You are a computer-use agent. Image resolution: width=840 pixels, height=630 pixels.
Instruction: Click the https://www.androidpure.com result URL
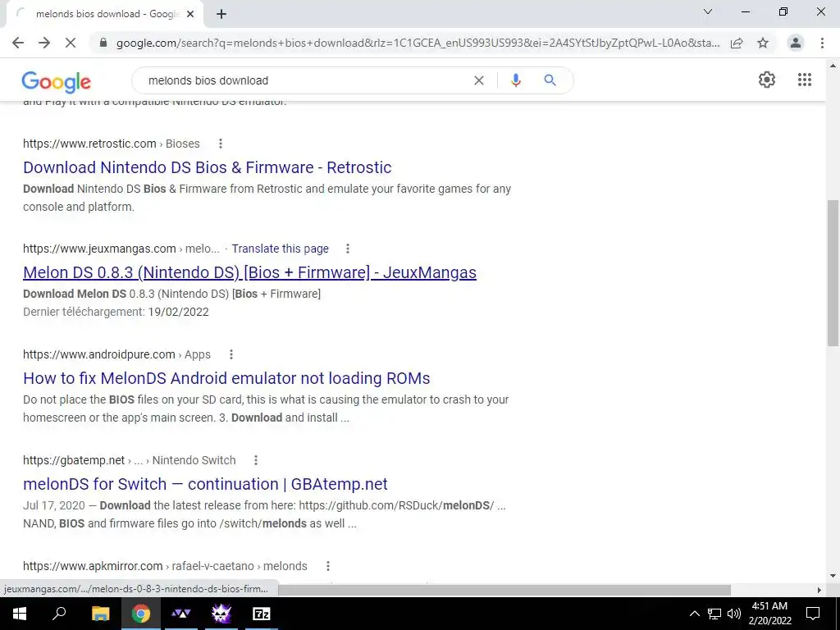point(99,354)
